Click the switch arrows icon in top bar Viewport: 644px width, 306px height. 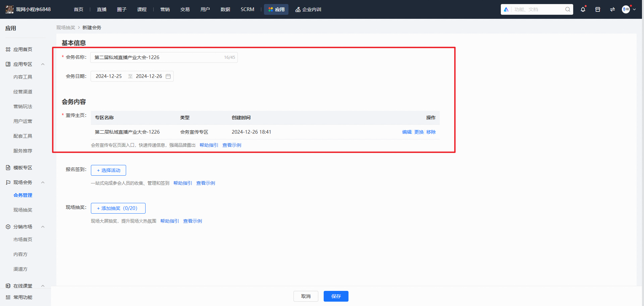612,9
